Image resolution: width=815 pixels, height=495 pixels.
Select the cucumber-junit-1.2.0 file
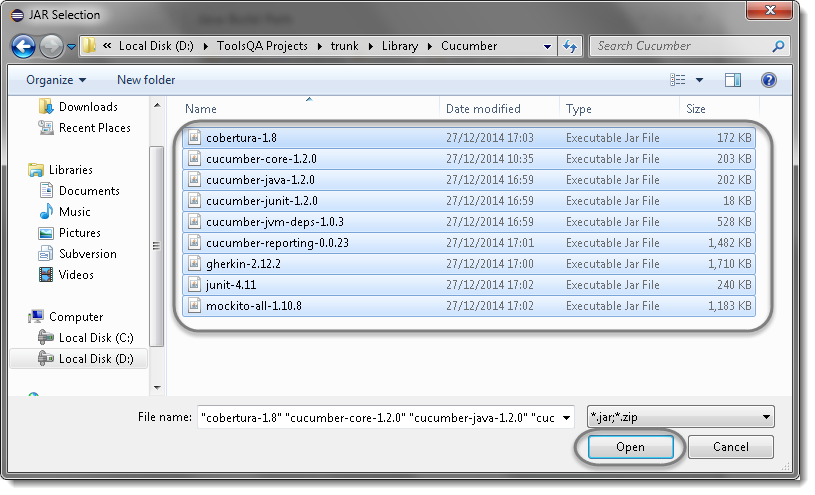(x=469, y=201)
